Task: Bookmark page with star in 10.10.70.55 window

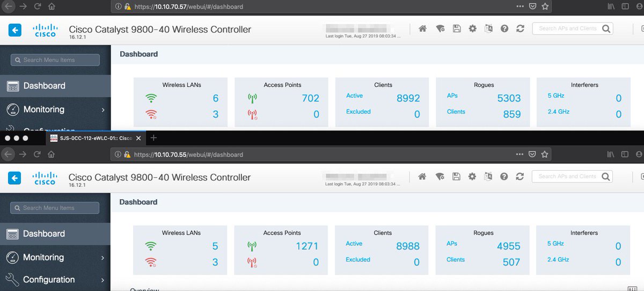Action: [x=545, y=155]
